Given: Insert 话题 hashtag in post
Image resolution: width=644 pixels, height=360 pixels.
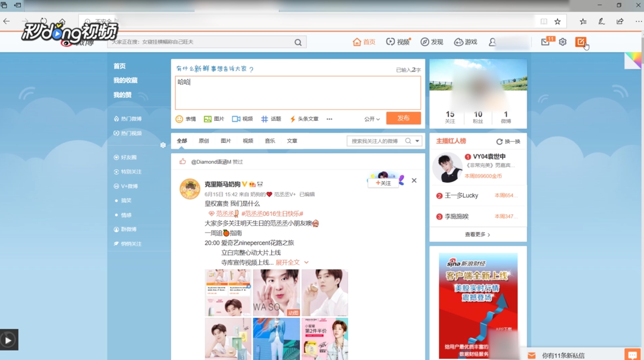Looking at the screenshot, I should [x=271, y=119].
